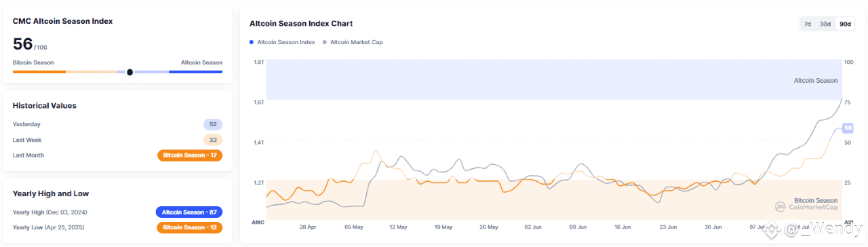Viewport: 868px width, 247px height.
Task: Switch chart range to 30d
Action: click(825, 24)
